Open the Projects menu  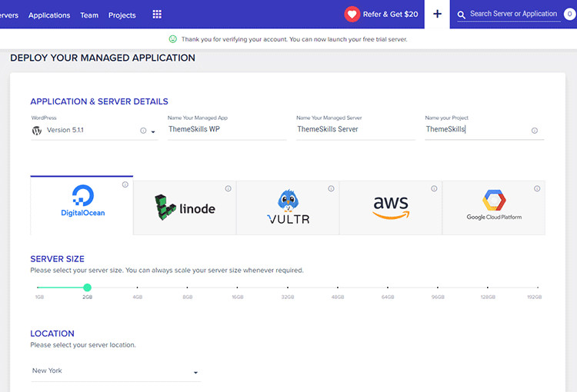122,15
